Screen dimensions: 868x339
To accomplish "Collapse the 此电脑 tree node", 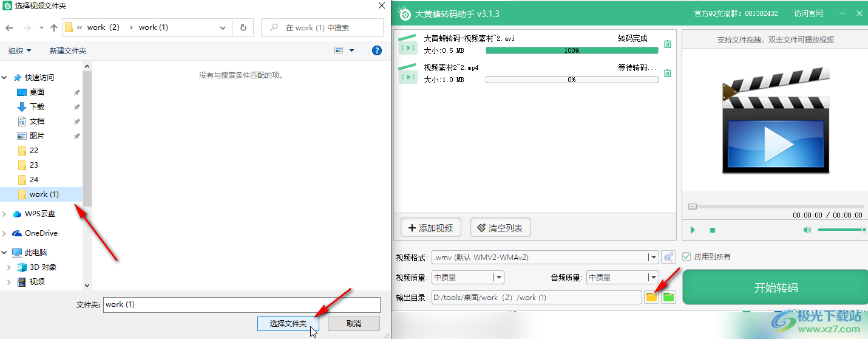I will 5,252.
